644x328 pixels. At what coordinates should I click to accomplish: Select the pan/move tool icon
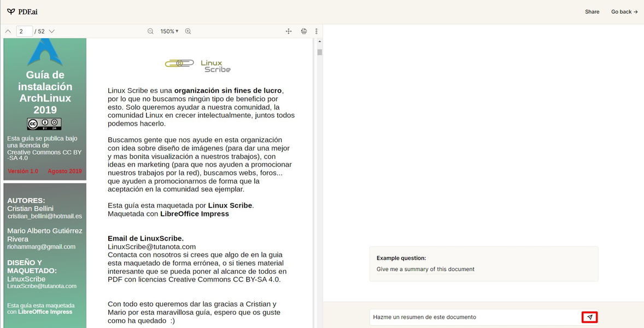click(289, 31)
